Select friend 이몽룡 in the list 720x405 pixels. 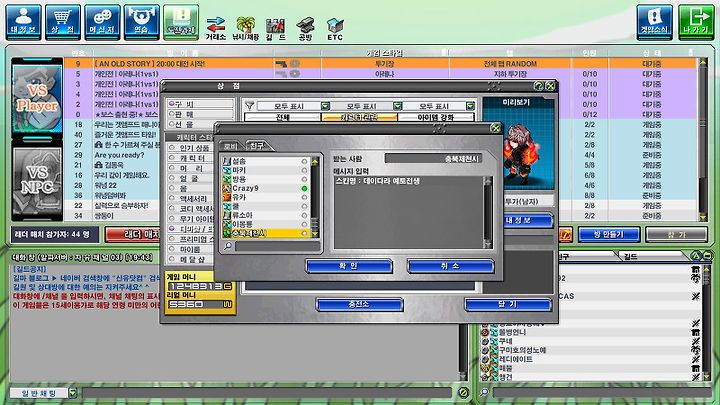(265, 224)
